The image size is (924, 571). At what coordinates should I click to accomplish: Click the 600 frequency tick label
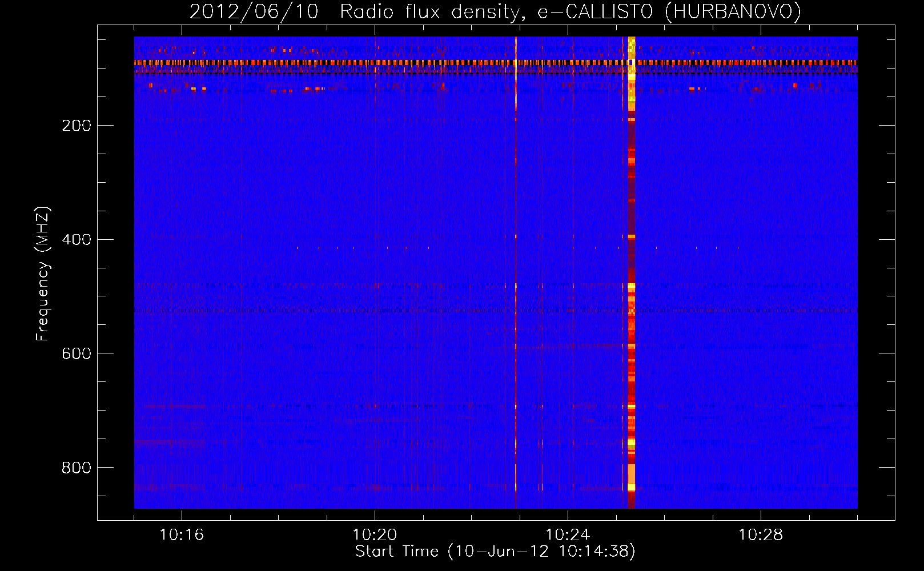[77, 353]
